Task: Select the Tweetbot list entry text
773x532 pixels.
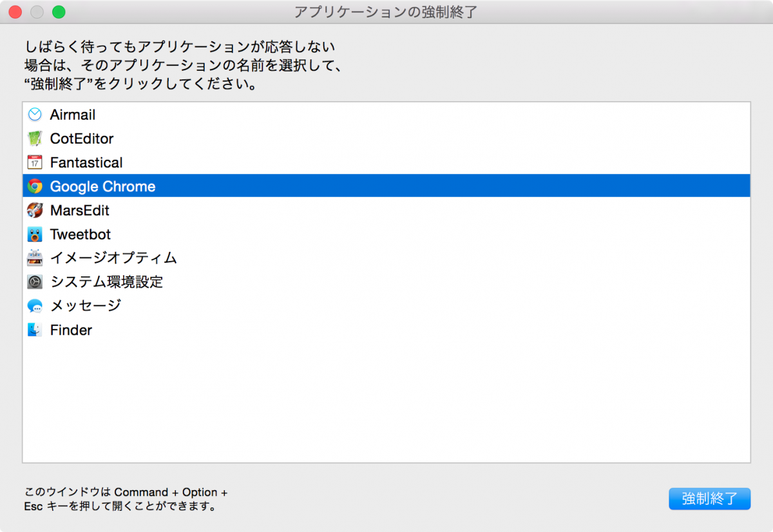Action: (x=81, y=234)
